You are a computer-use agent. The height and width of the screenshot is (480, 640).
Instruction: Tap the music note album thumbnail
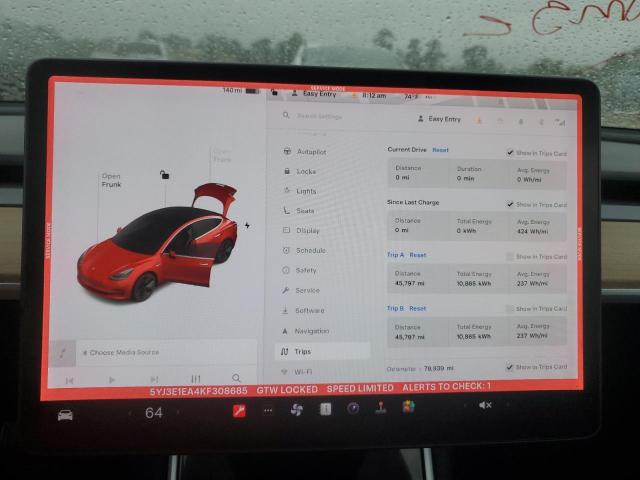tap(62, 353)
